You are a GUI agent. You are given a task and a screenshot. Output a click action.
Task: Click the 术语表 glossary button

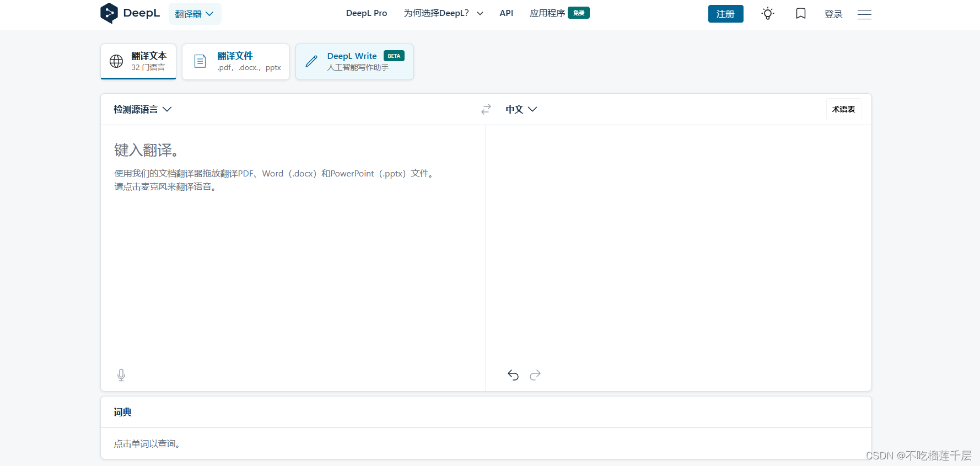click(843, 109)
